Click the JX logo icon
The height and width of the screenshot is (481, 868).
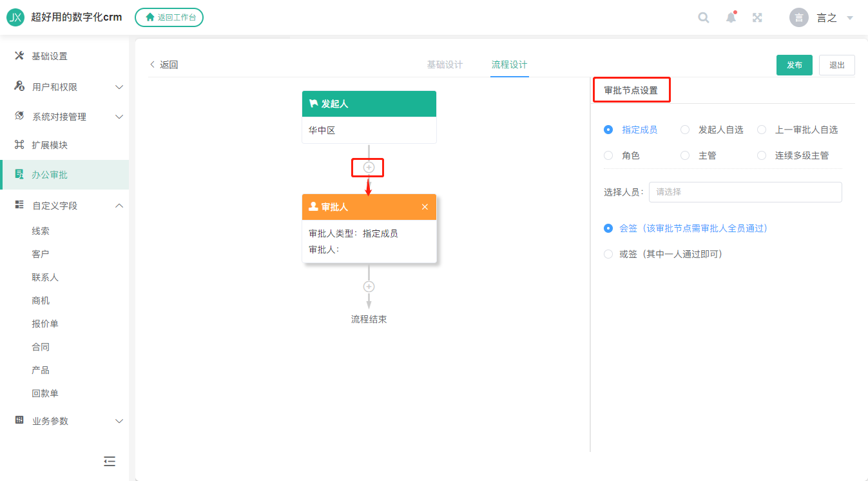point(15,17)
